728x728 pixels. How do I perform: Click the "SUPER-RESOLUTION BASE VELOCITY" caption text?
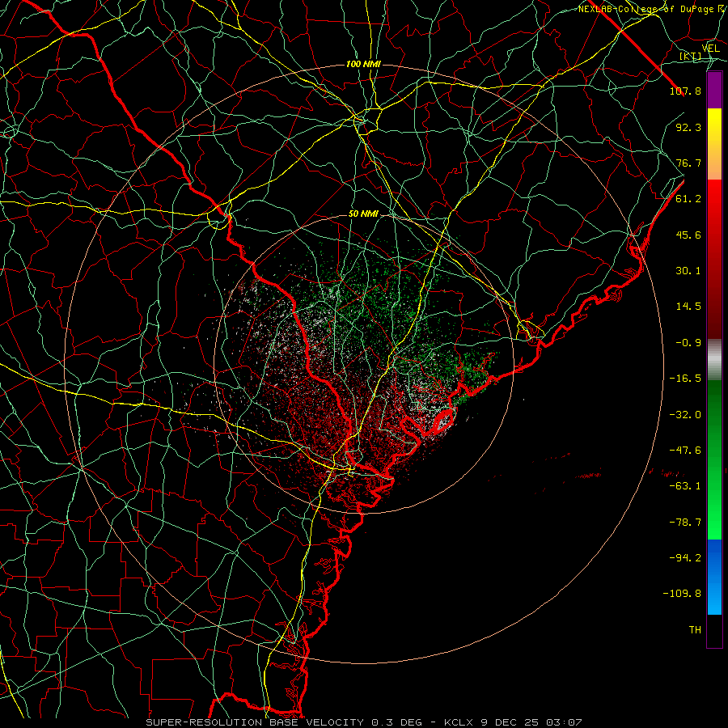pos(255,722)
